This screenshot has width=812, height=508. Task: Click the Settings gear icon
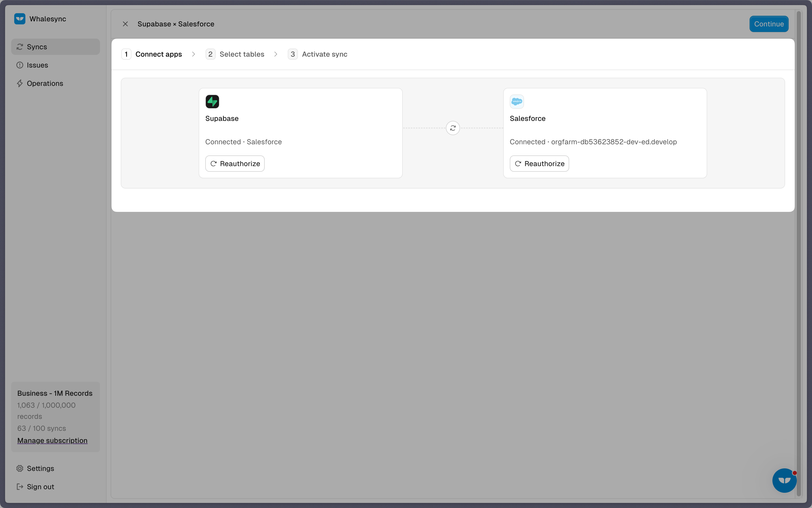(x=20, y=468)
